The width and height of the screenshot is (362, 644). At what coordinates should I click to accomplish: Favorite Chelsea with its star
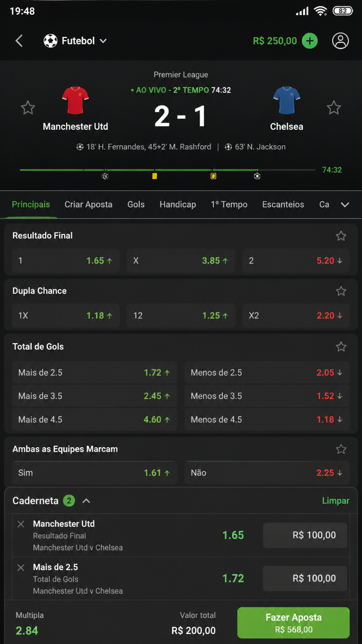pos(334,107)
